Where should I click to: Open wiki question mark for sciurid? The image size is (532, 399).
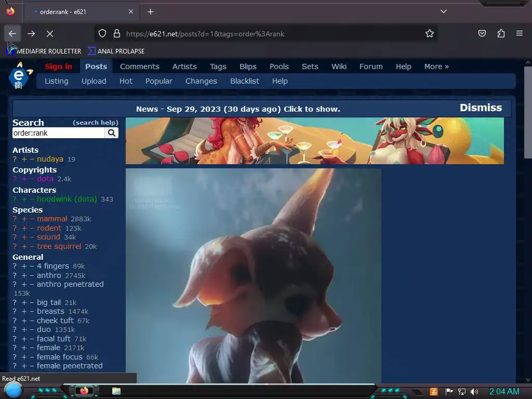click(15, 237)
